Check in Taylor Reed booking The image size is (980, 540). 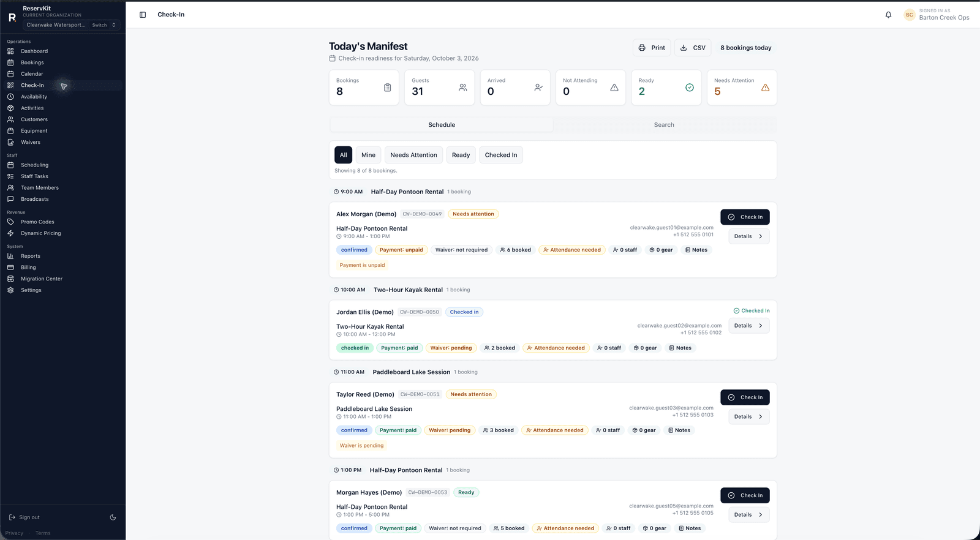pyautogui.click(x=745, y=397)
